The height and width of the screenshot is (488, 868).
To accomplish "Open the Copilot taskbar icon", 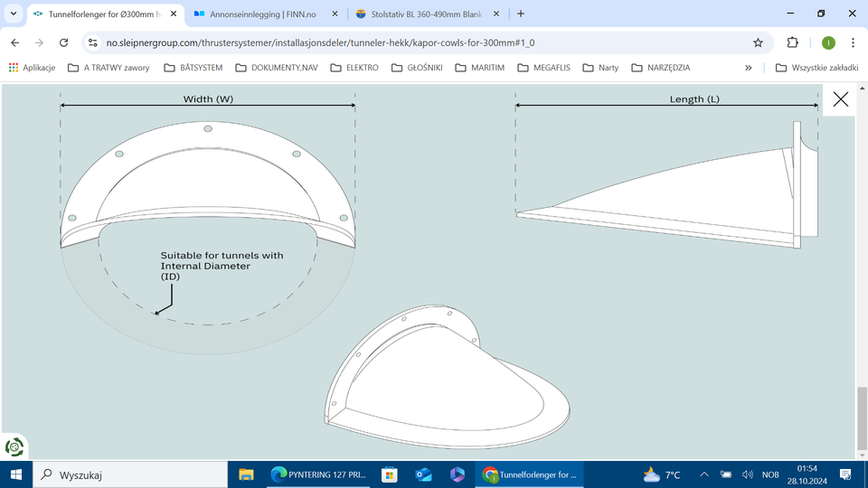I will pos(458,474).
